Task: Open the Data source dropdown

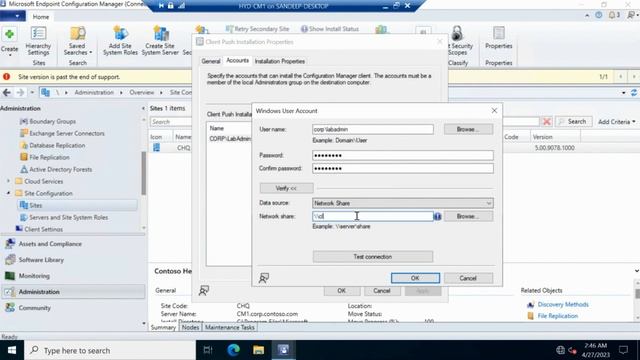Action: pos(402,203)
